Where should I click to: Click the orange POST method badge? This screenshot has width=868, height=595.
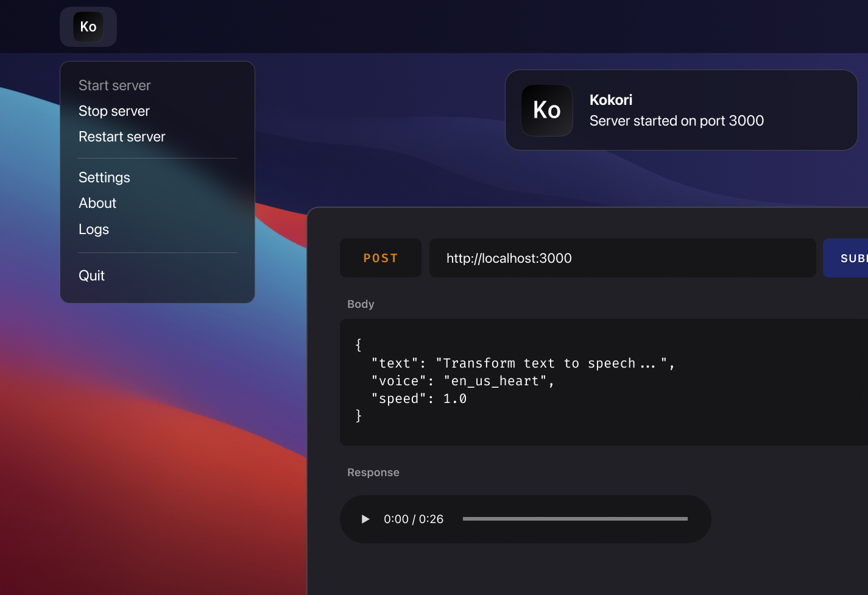tap(380, 258)
